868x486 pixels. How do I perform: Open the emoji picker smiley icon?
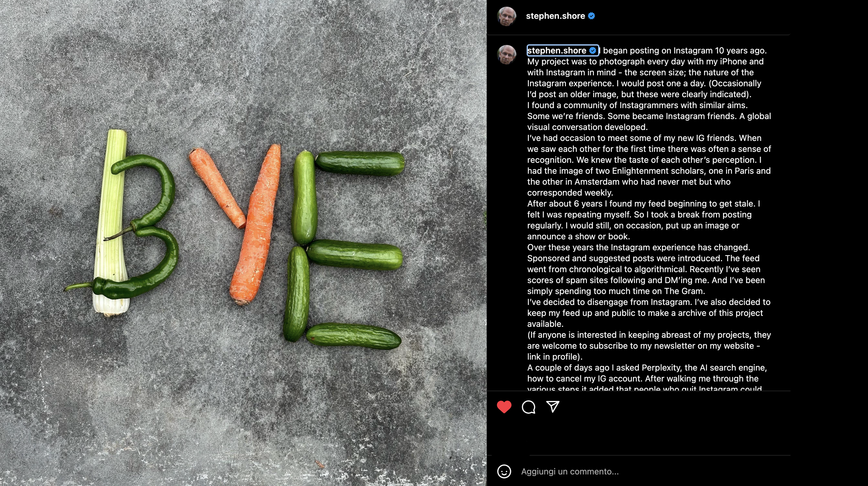(504, 471)
